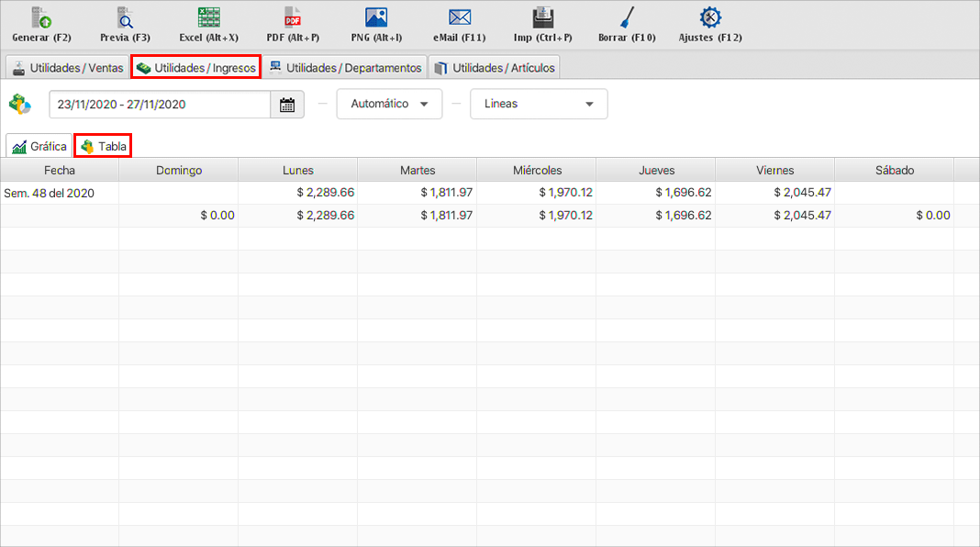This screenshot has height=547, width=980.
Task: Export report using Excel icon
Action: tap(208, 18)
